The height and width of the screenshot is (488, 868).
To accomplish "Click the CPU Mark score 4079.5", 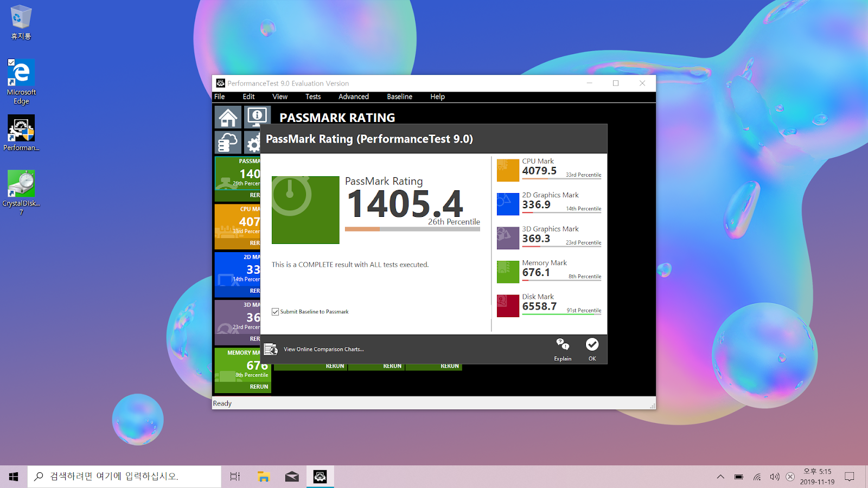I will (x=539, y=171).
